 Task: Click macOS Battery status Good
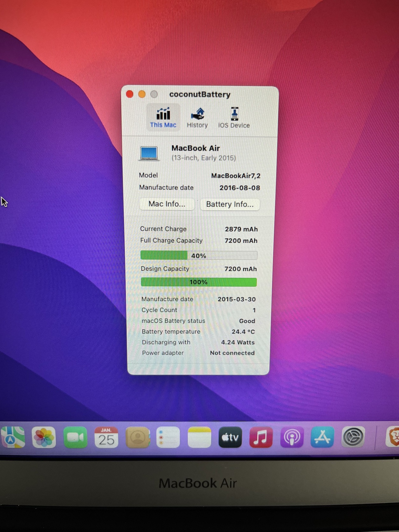pyautogui.click(x=247, y=321)
